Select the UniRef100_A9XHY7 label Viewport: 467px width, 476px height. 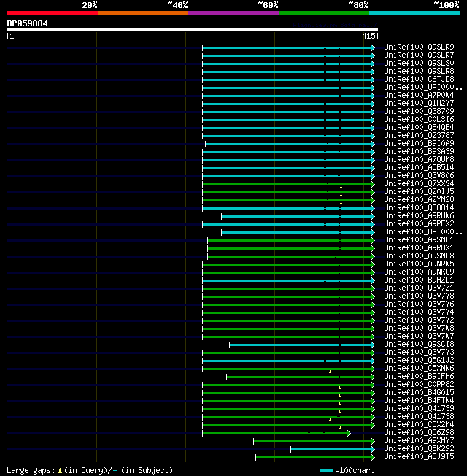pyautogui.click(x=419, y=440)
